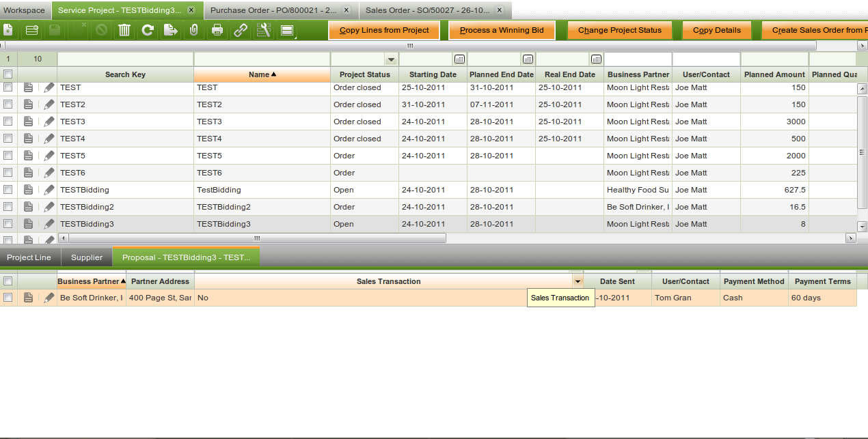The width and height of the screenshot is (868, 439).
Task: Check the TEST6 row checkbox
Action: [x=8, y=173]
